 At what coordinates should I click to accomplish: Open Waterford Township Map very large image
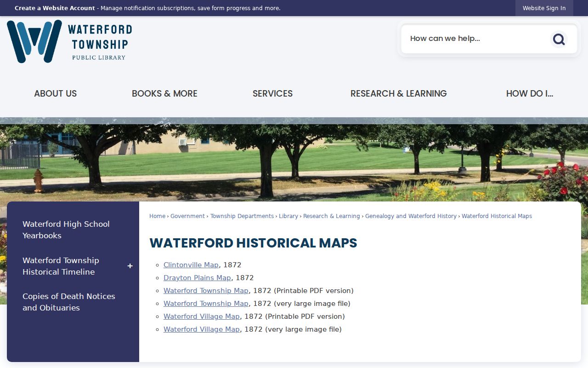tap(206, 304)
